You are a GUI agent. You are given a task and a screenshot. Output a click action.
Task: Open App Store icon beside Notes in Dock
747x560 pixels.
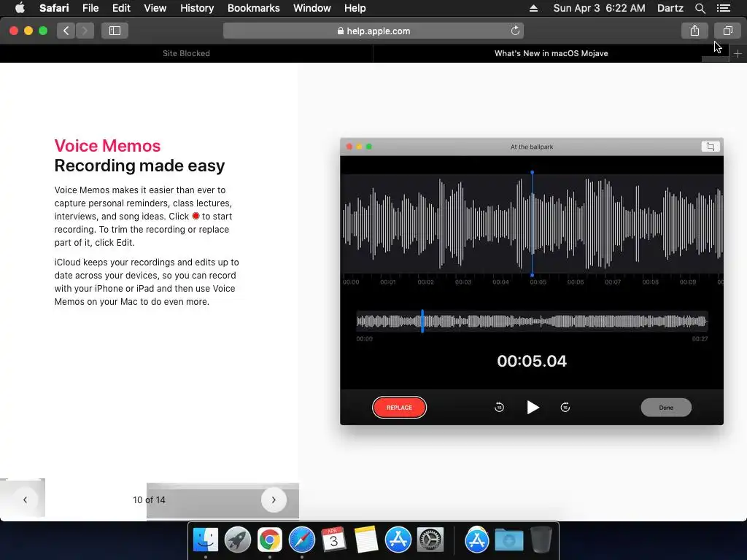point(398,540)
